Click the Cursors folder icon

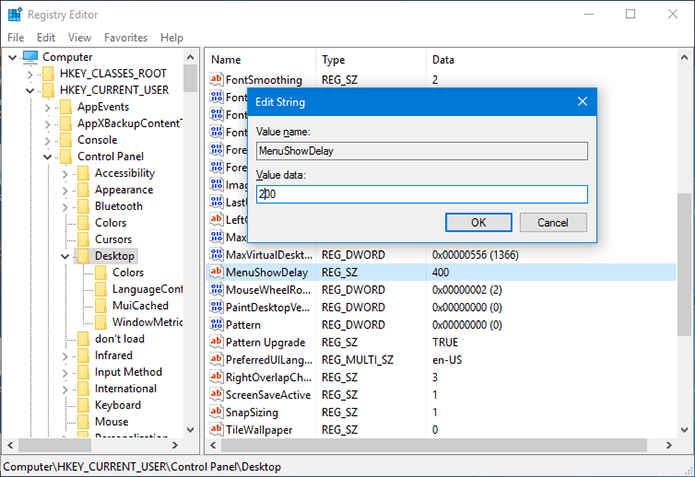click(83, 239)
